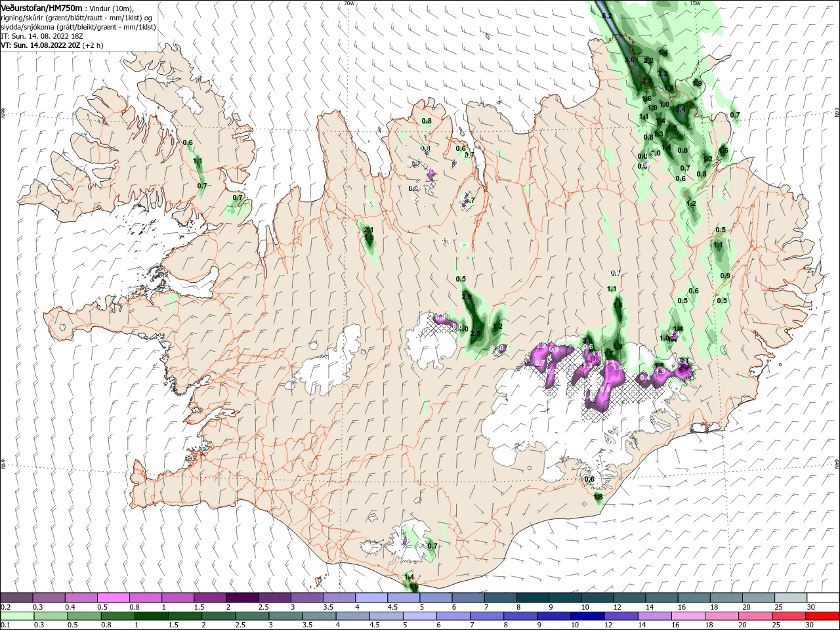Image resolution: width=840 pixels, height=630 pixels.
Task: Click the '20W' longitude label
Action: point(349,3)
